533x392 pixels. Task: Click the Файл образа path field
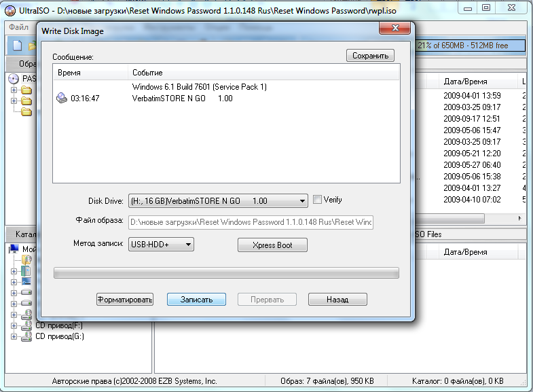[251, 222]
